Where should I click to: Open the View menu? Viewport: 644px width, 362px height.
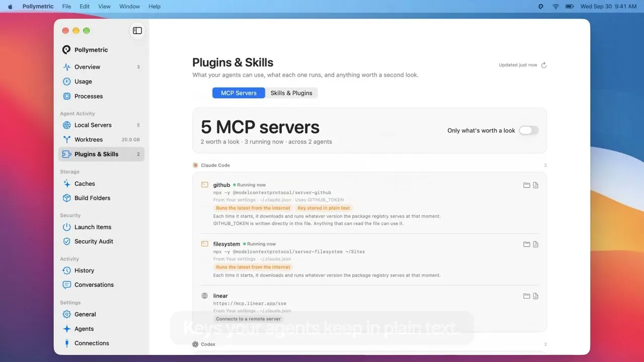point(104,7)
